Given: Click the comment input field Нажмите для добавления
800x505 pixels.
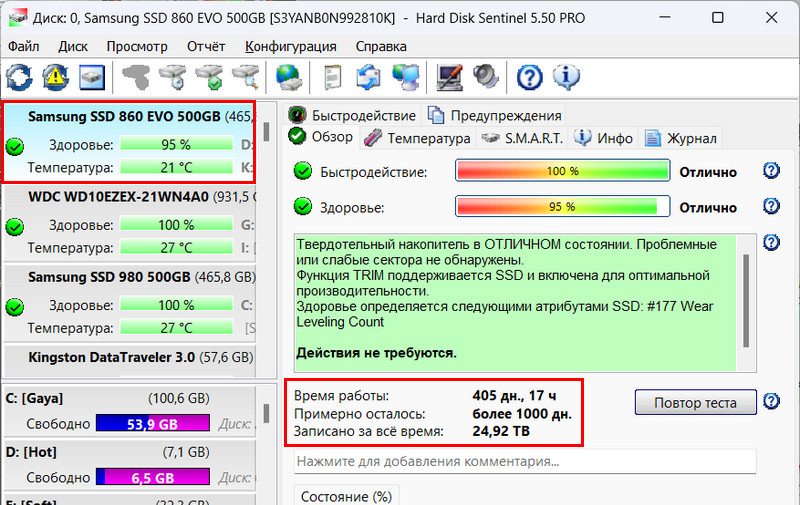Looking at the screenshot, I should pos(525,462).
